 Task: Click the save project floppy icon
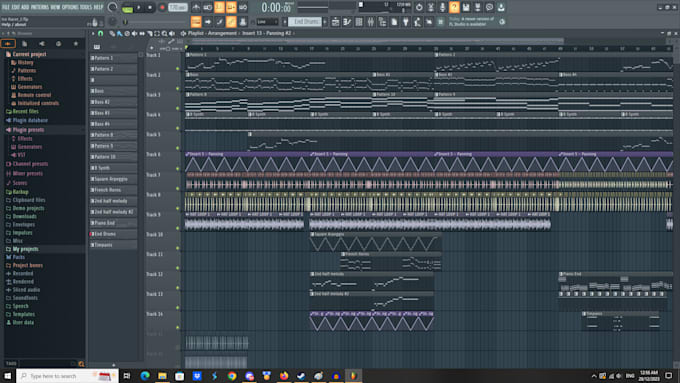click(x=466, y=7)
